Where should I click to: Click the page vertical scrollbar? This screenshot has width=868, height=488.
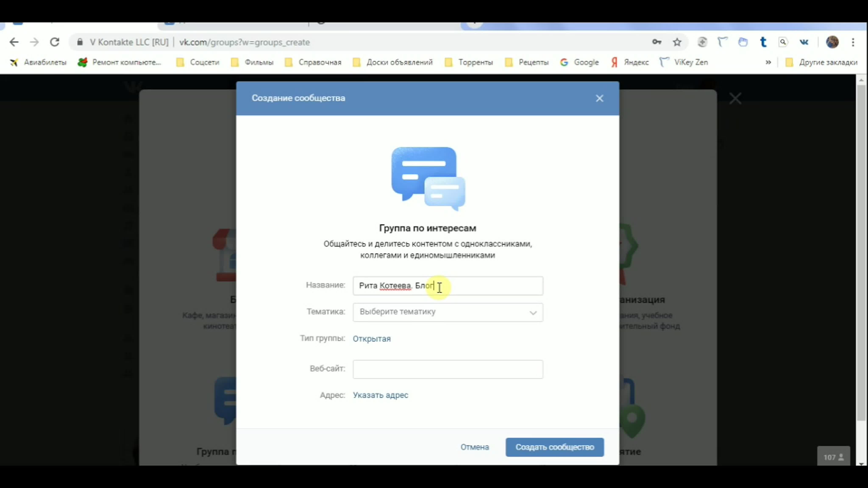(861, 253)
